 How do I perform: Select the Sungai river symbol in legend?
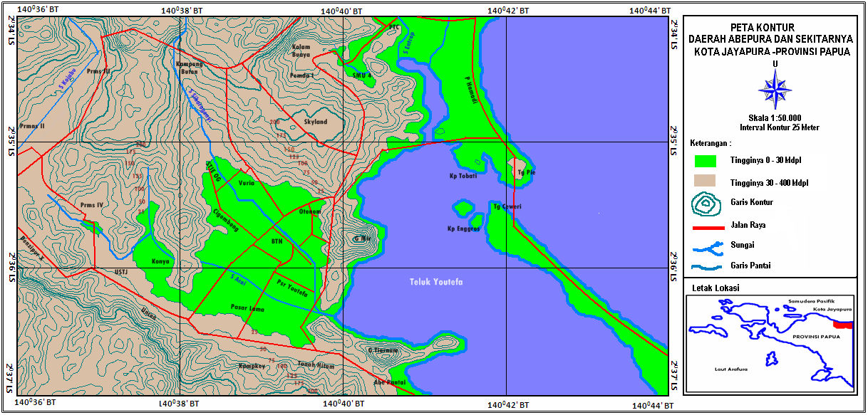707,248
